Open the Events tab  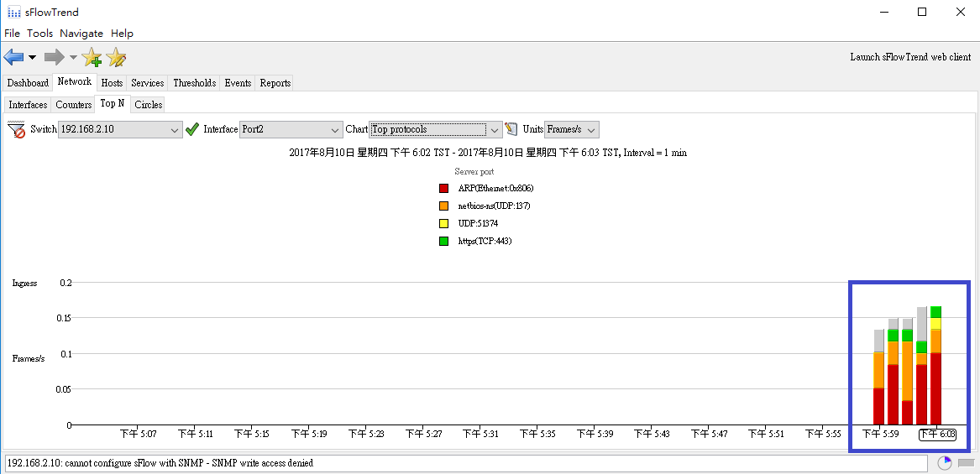click(x=238, y=83)
